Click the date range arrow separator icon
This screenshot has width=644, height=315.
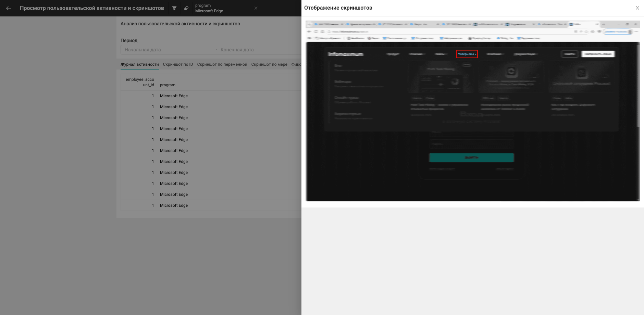point(215,50)
